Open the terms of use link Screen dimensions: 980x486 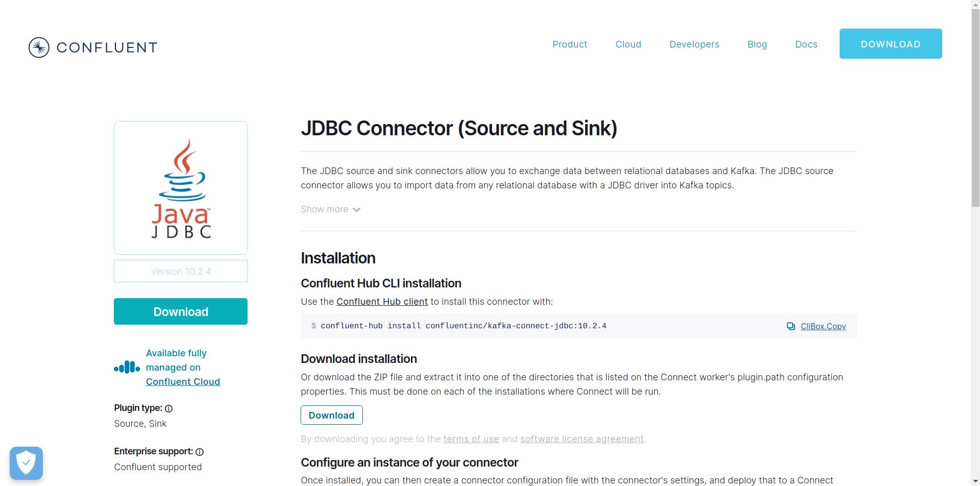[x=471, y=439]
